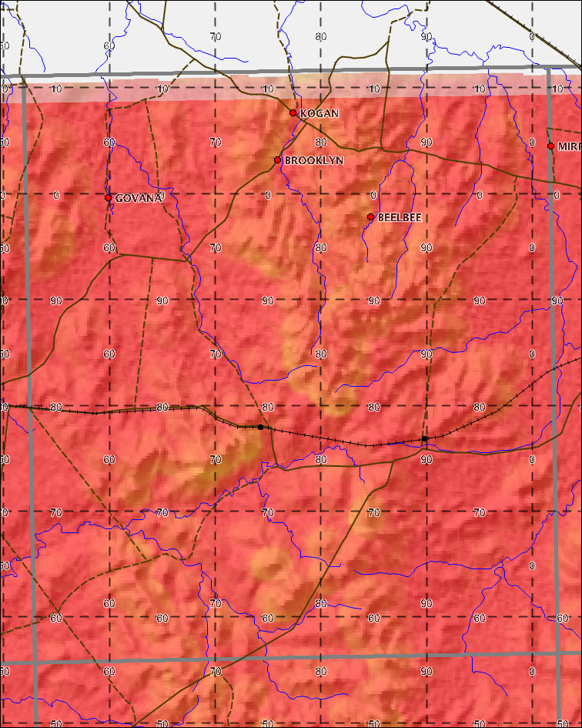Click the GOVANA place name label
Screen dimensions: 582x728
tap(139, 198)
